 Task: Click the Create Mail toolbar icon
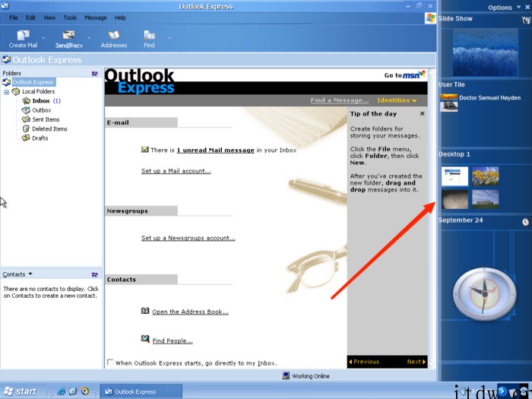click(23, 36)
